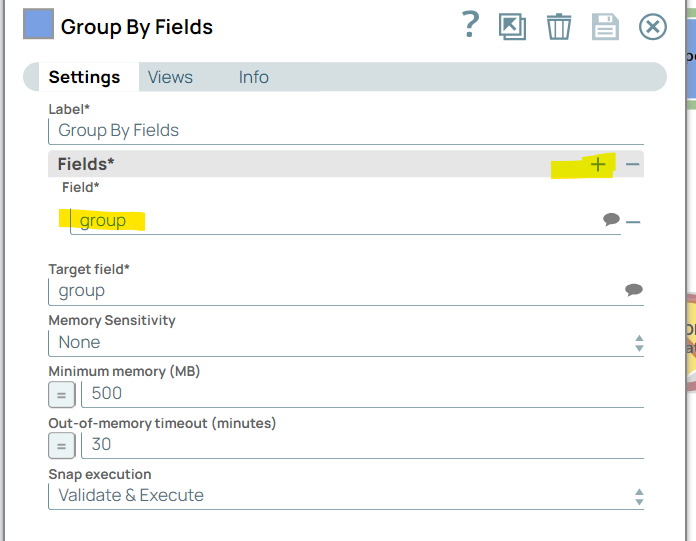The height and width of the screenshot is (541, 696).
Task: Delete snap using trash icon
Action: [x=559, y=27]
